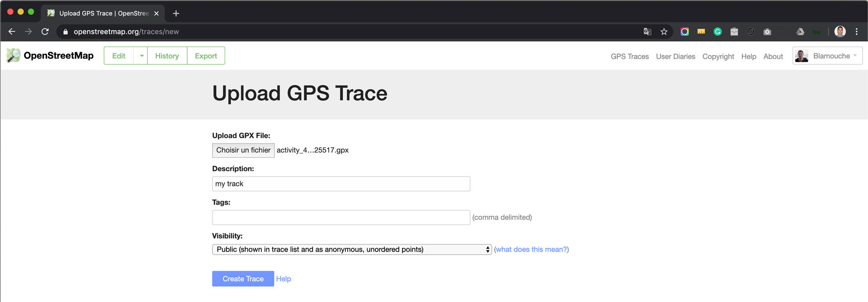Click the Google Translate icon in address bar
The width and height of the screenshot is (868, 302).
click(647, 32)
